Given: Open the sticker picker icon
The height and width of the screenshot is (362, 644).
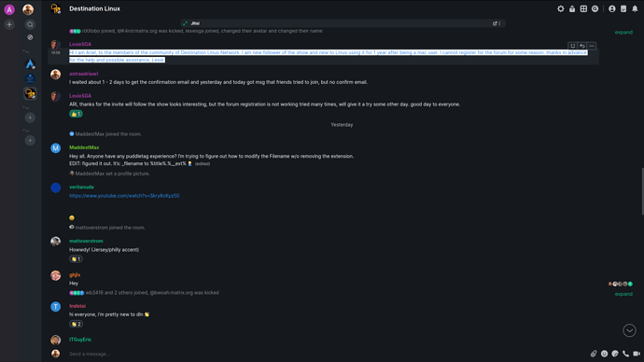Looking at the screenshot, I should 615,354.
